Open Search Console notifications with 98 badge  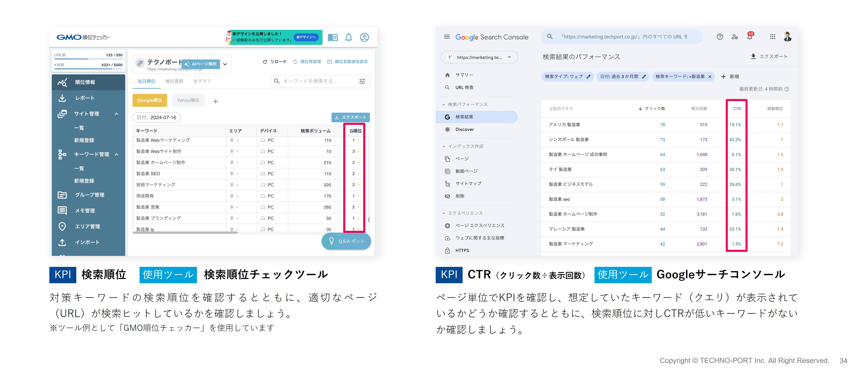pos(750,36)
